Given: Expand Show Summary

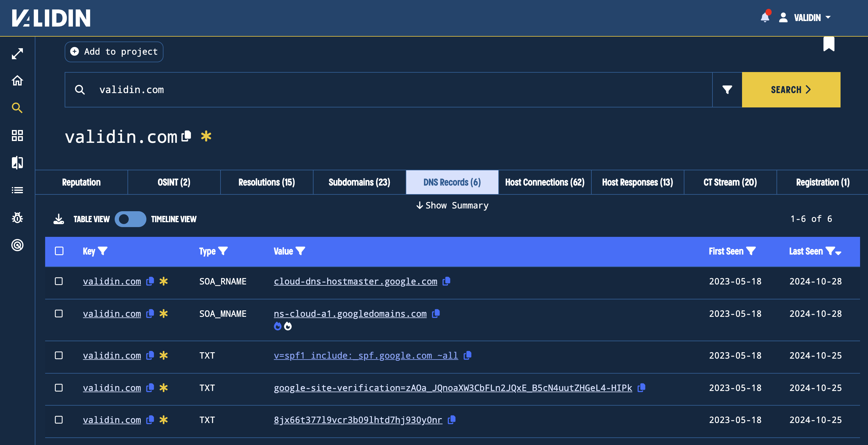Looking at the screenshot, I should point(452,205).
